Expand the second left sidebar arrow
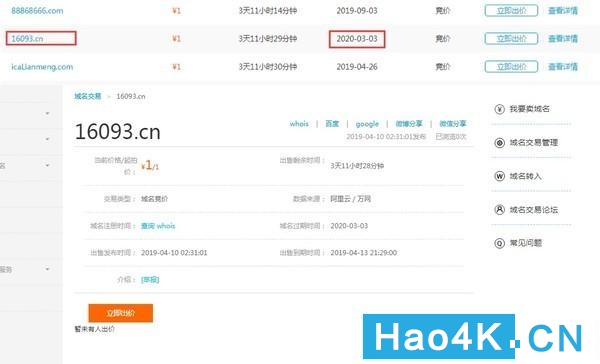The image size is (600, 364). pos(47,139)
